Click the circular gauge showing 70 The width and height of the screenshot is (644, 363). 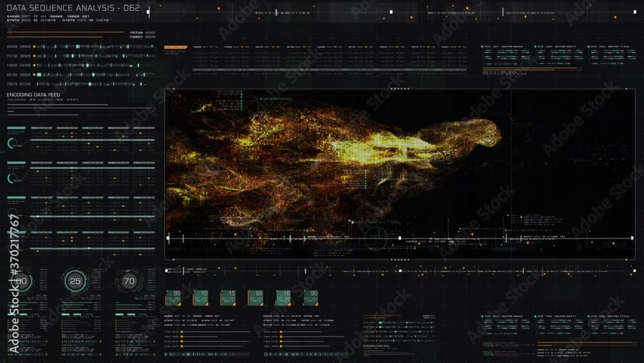pos(129,281)
